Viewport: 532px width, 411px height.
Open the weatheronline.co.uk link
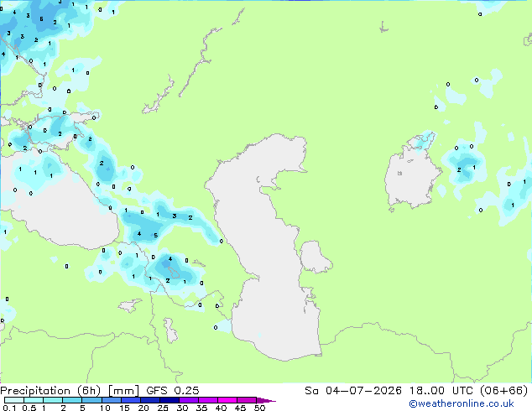[x=462, y=403]
